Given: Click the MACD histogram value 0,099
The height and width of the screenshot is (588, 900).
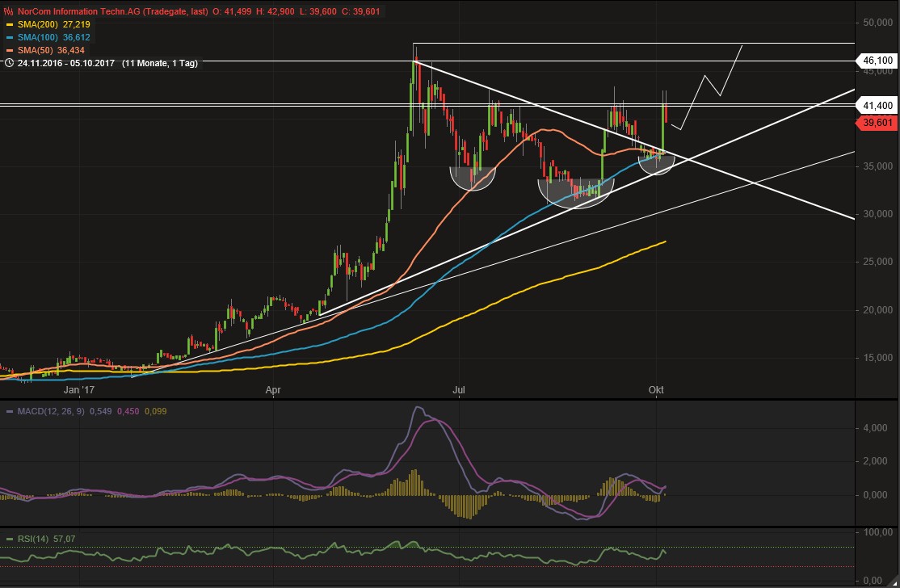Looking at the screenshot, I should (156, 411).
